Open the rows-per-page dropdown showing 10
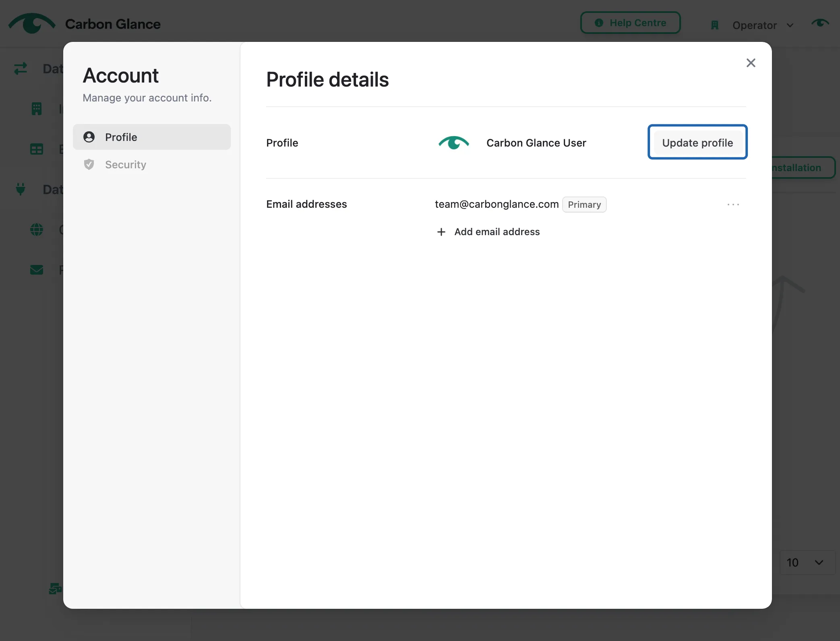The height and width of the screenshot is (641, 840). 807,562
